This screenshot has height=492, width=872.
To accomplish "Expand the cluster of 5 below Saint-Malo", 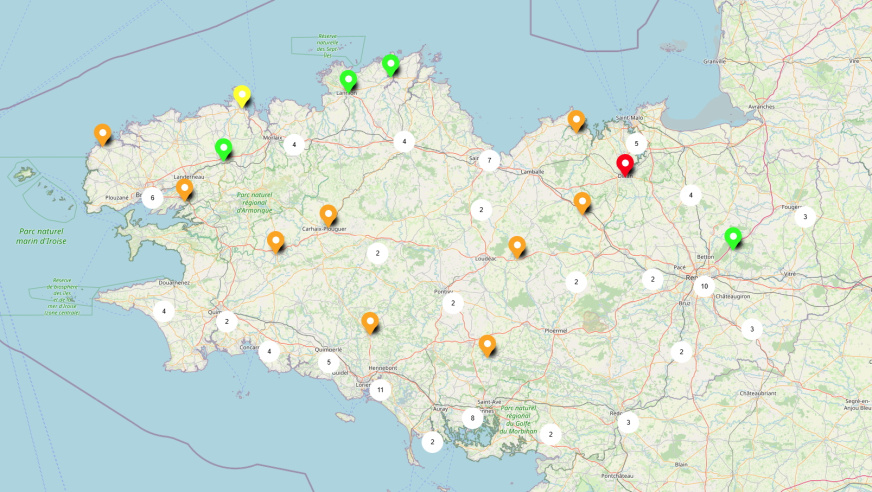I will (x=635, y=144).
